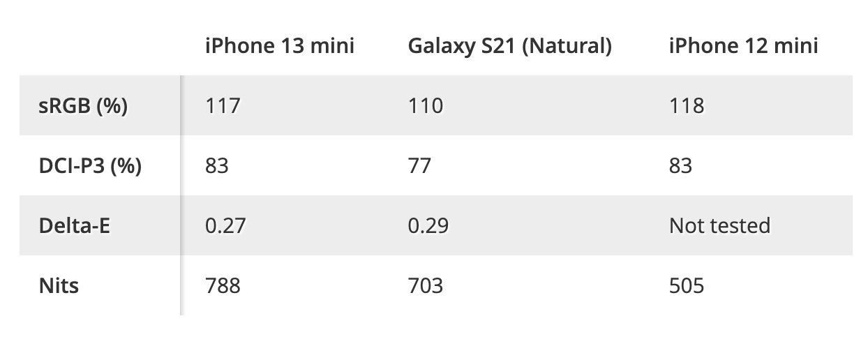Click the sRGB value 118
The image size is (868, 353).
coord(686,106)
